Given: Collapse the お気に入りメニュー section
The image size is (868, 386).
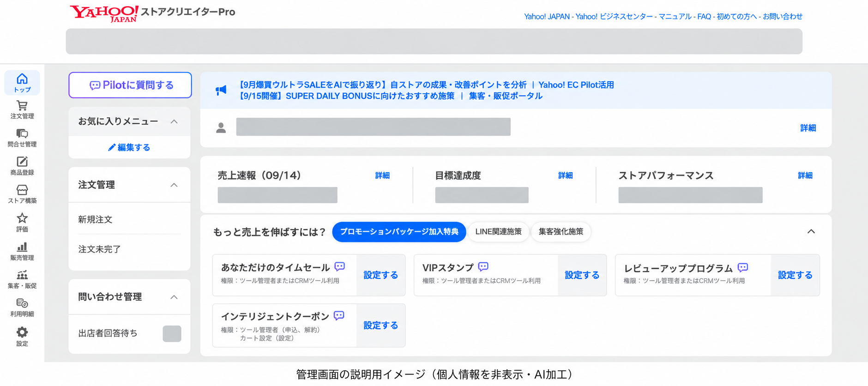Looking at the screenshot, I should tap(174, 121).
